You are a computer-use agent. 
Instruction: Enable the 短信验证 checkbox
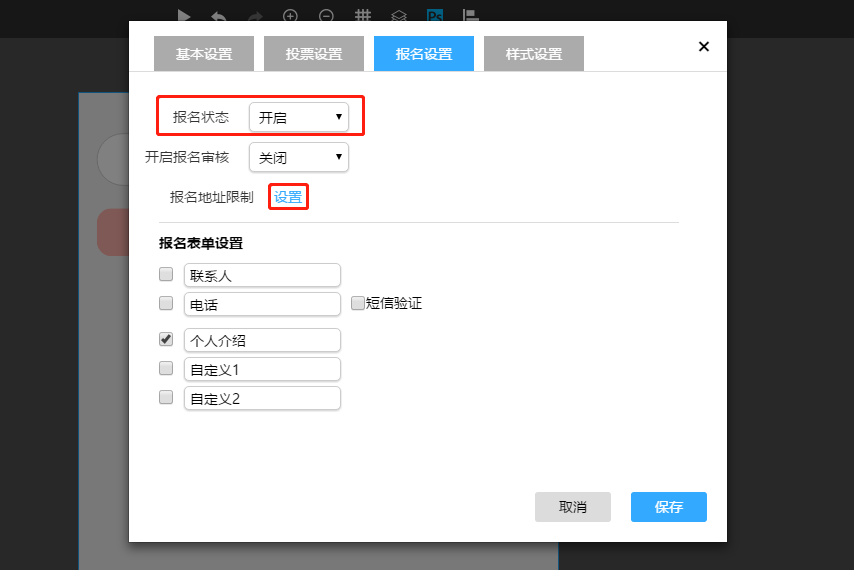(x=357, y=303)
